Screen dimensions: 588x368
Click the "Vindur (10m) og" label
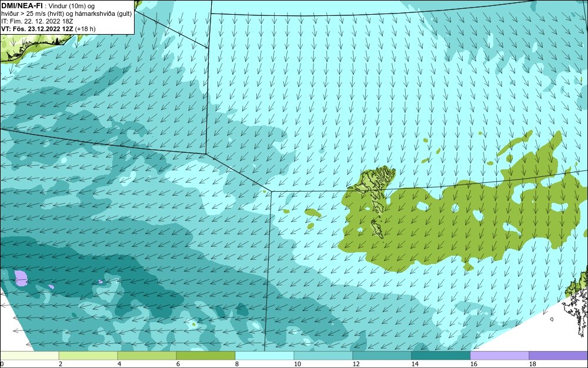pos(72,6)
